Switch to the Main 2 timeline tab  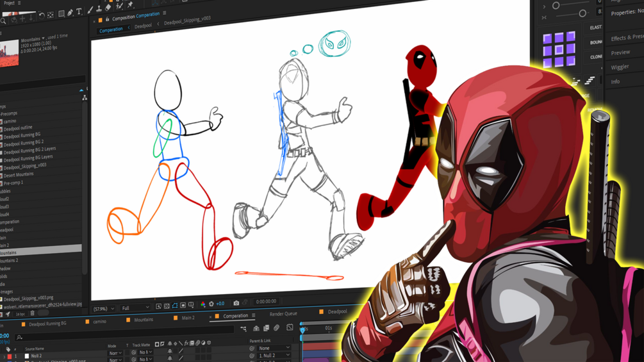point(188,318)
